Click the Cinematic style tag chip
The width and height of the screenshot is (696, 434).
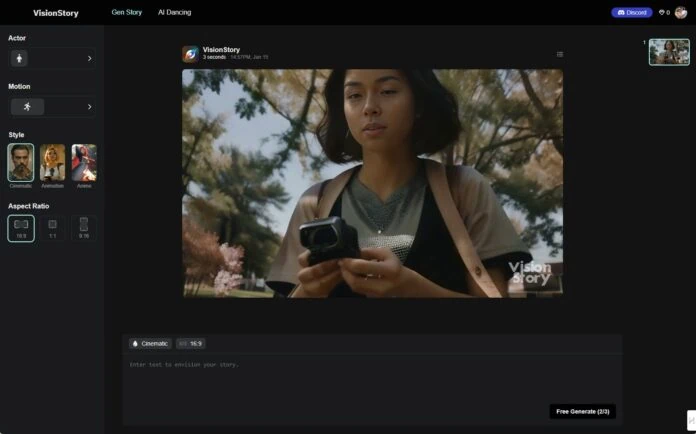[x=150, y=343]
